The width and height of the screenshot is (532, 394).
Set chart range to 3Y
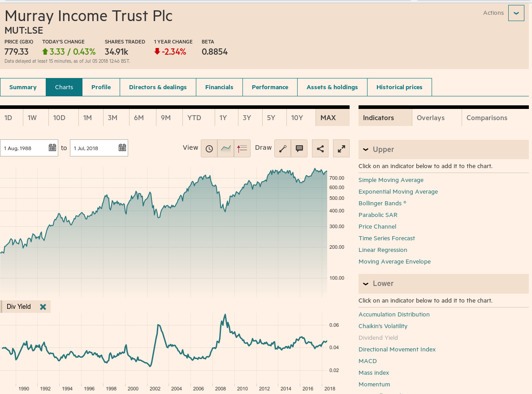click(x=247, y=118)
